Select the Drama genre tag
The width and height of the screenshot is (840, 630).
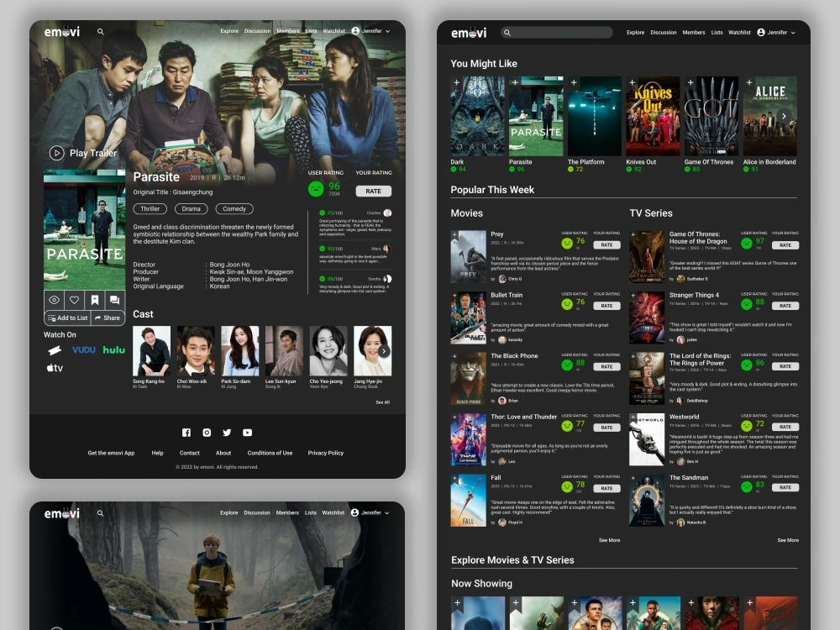[x=192, y=209]
